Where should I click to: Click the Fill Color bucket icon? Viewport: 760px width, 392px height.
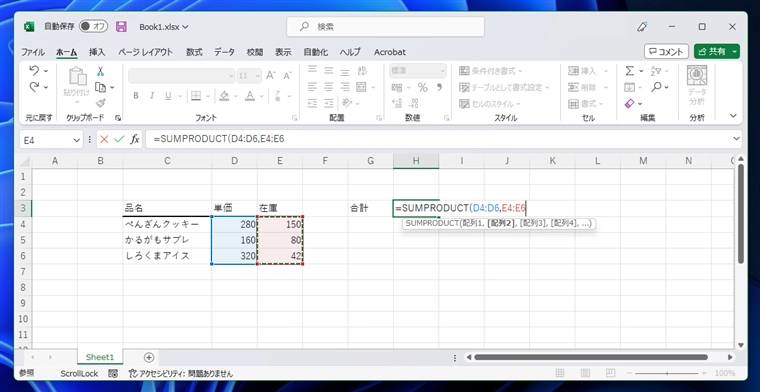point(223,96)
